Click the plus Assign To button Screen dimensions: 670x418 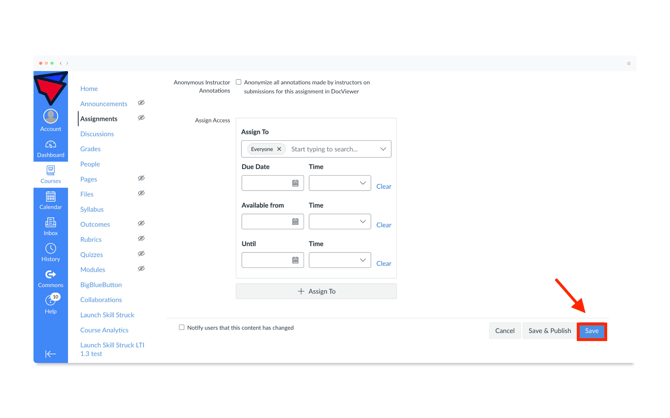[316, 291]
